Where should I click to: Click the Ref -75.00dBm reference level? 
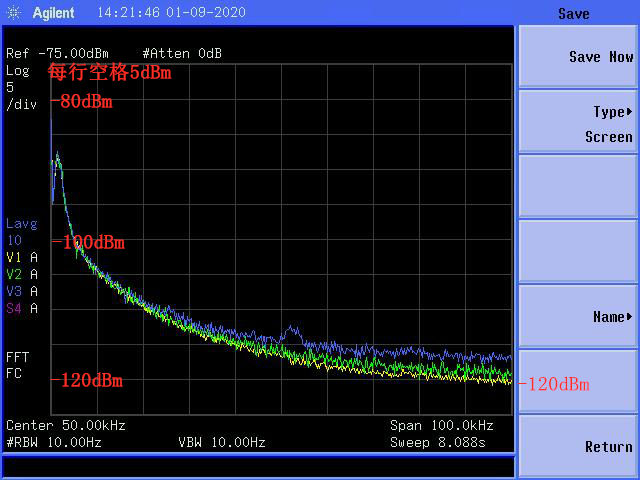[x=57, y=53]
